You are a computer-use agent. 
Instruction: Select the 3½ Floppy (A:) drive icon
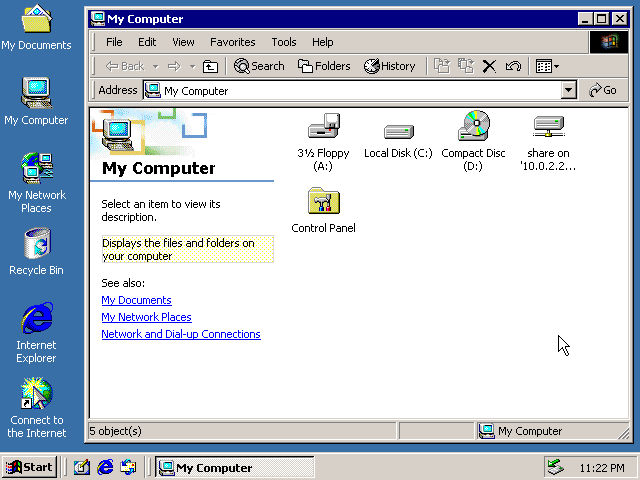324,126
